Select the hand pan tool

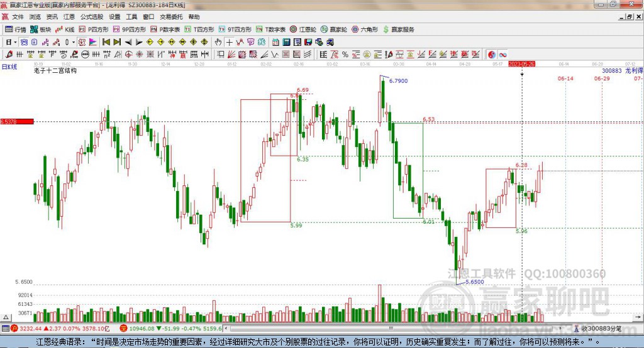(218, 42)
